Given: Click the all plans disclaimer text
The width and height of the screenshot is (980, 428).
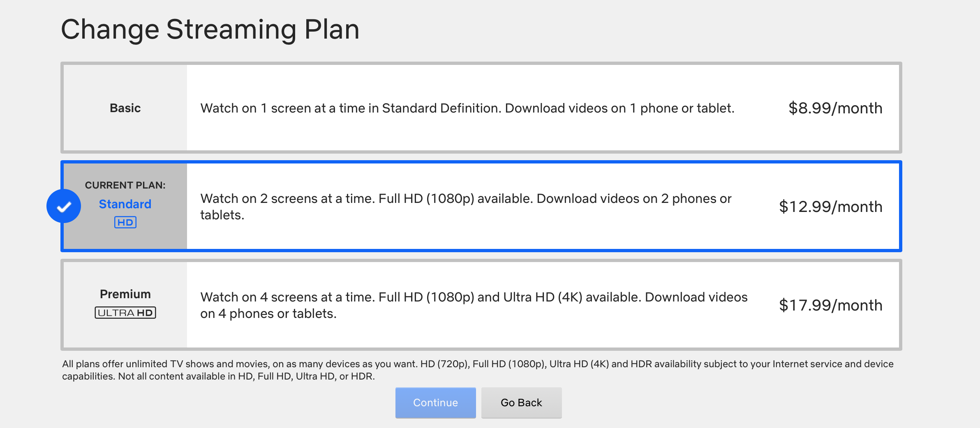Looking at the screenshot, I should pos(478,370).
